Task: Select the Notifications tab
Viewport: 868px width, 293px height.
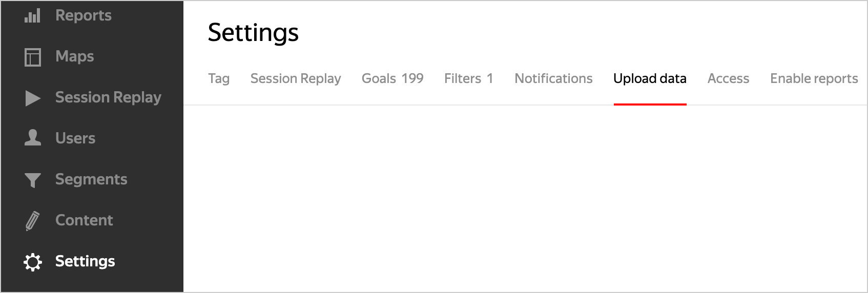Action: tap(553, 78)
